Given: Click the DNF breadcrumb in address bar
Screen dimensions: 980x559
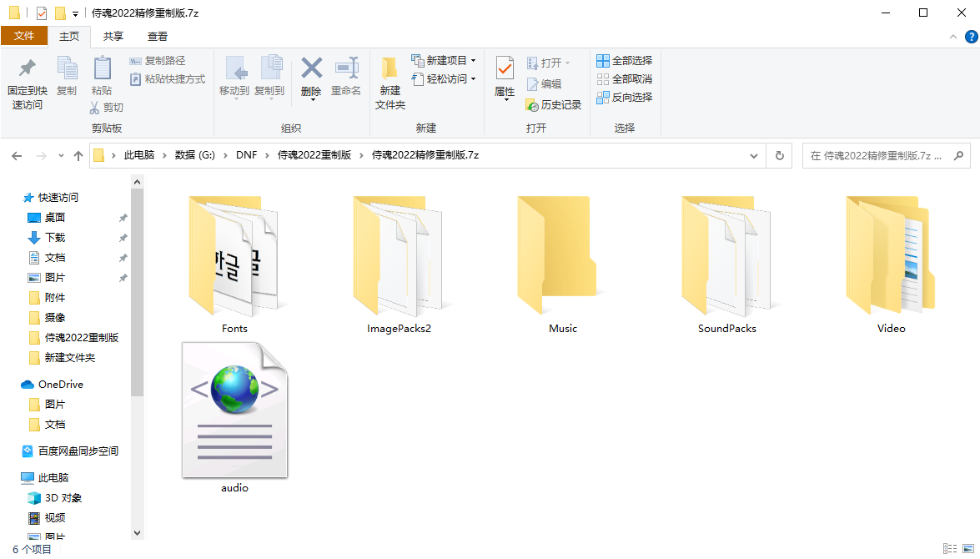Looking at the screenshot, I should tap(246, 155).
